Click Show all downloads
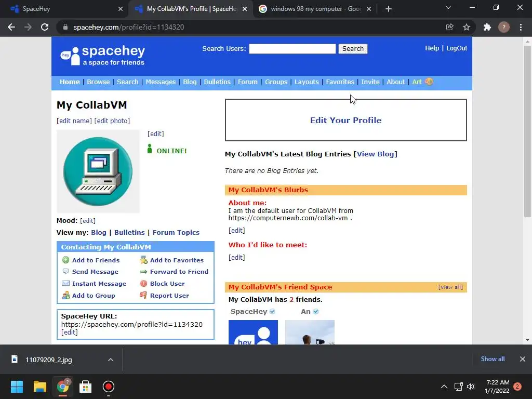532x399 pixels. point(493,359)
